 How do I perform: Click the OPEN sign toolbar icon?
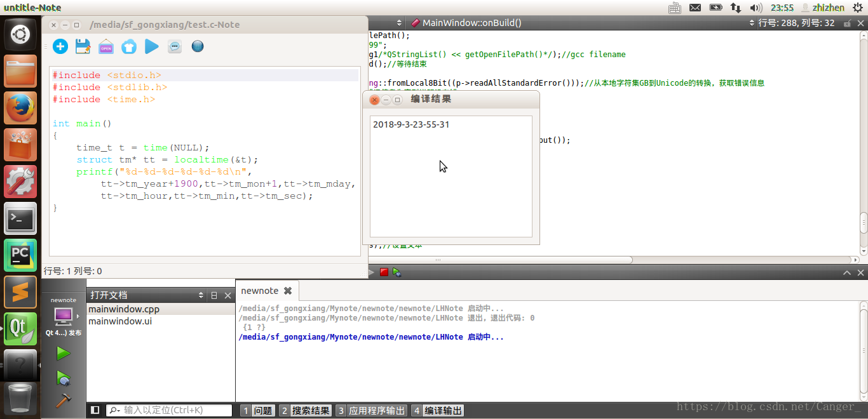(105, 46)
